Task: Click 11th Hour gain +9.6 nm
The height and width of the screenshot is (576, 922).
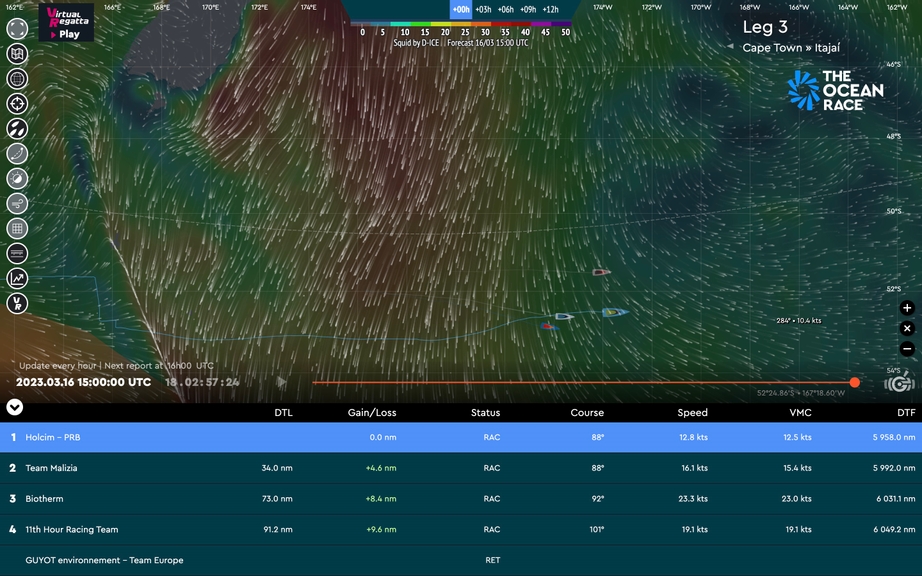Action: tap(381, 529)
